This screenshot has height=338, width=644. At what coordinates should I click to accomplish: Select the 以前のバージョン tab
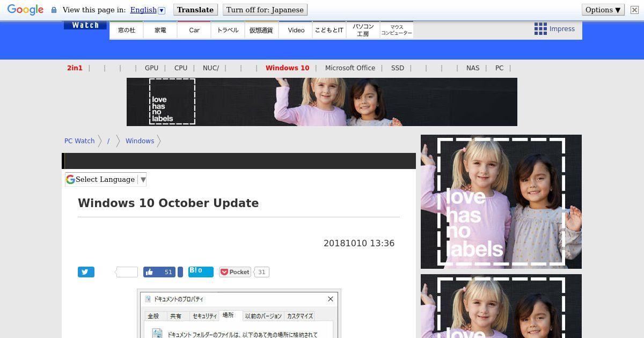(x=263, y=316)
